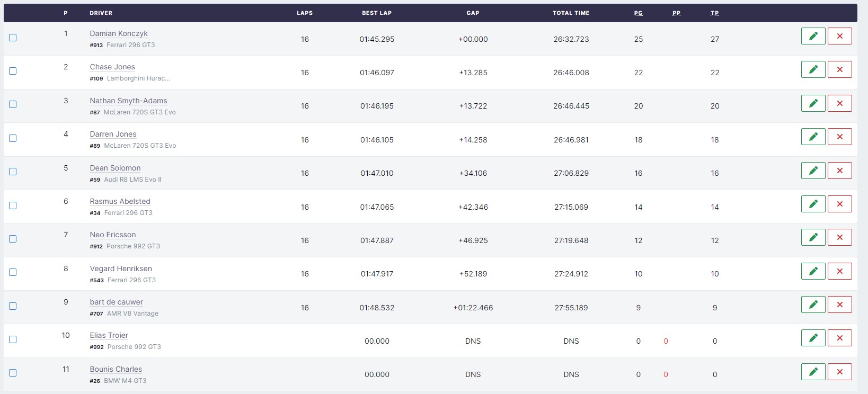Edit Damian Konczyk's result with the pencil icon
Viewport: 868px width, 394px height.
[x=813, y=36]
